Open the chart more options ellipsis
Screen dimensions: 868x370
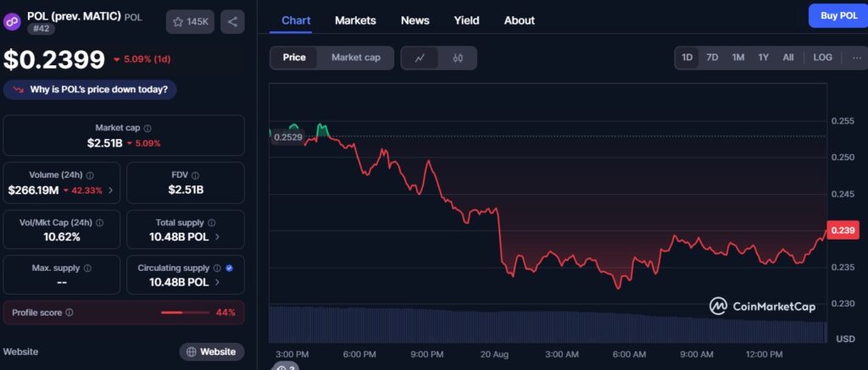point(857,58)
